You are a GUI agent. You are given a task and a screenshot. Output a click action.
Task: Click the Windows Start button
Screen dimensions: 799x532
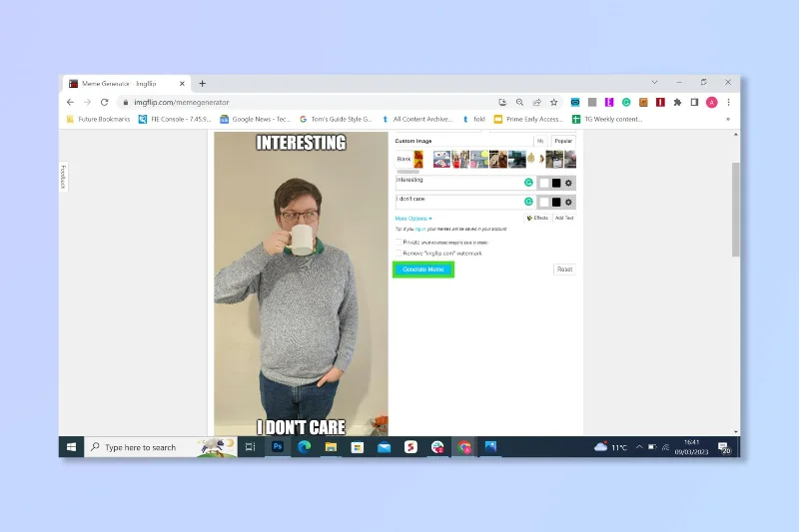(x=71, y=447)
